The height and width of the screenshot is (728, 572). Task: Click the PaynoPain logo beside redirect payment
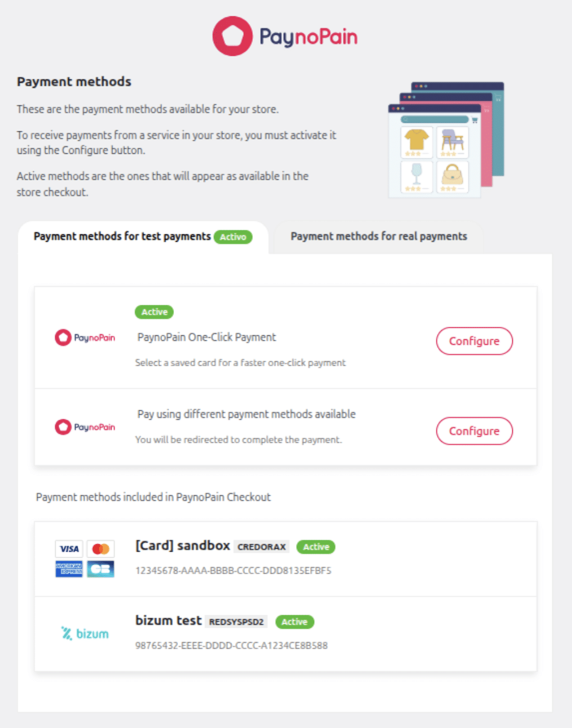(85, 427)
